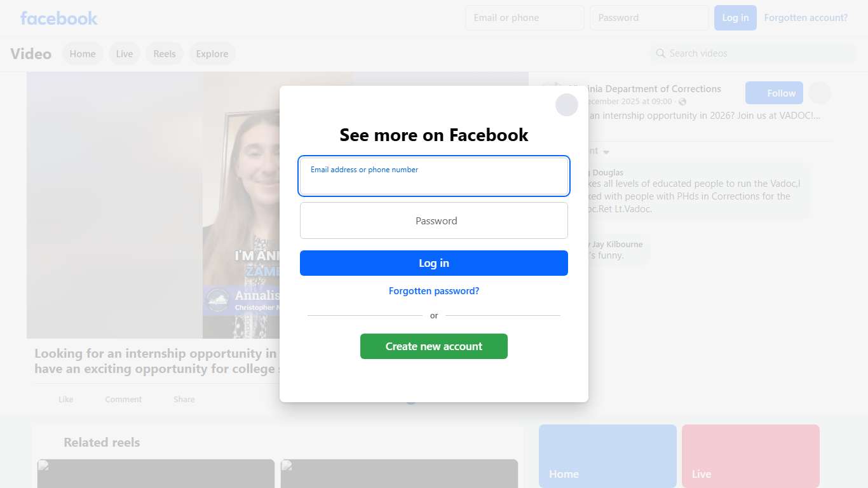868x488 pixels.
Task: Focus the dialog's Password field
Action: [433, 220]
